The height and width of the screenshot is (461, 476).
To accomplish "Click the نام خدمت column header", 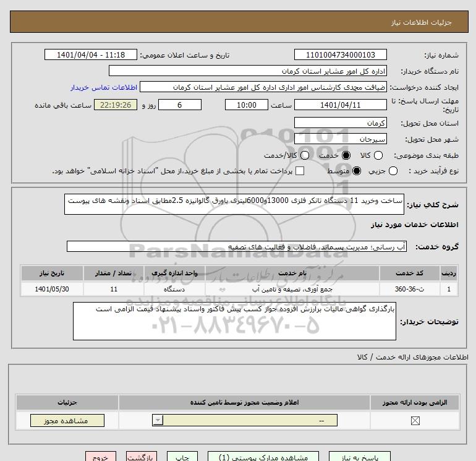I will [292, 273].
